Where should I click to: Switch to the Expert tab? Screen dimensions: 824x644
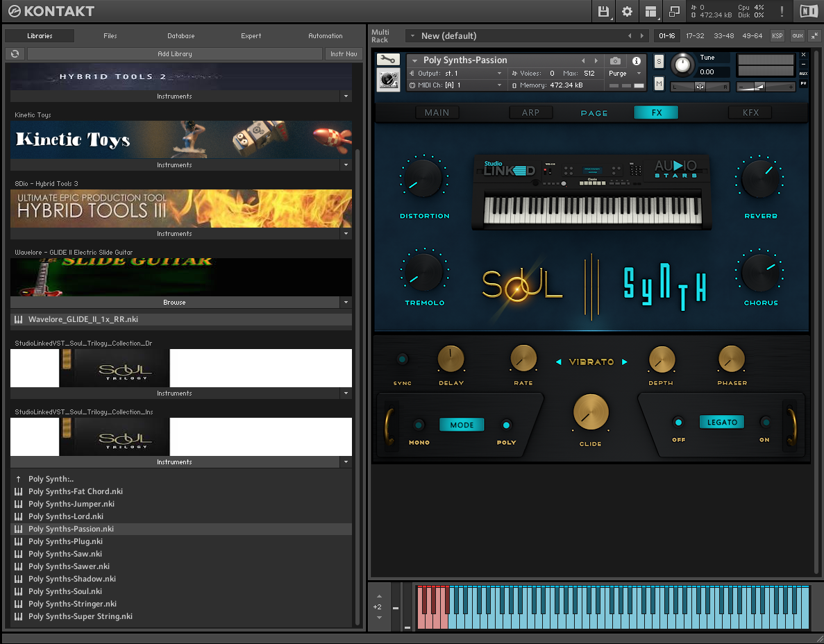click(x=251, y=35)
